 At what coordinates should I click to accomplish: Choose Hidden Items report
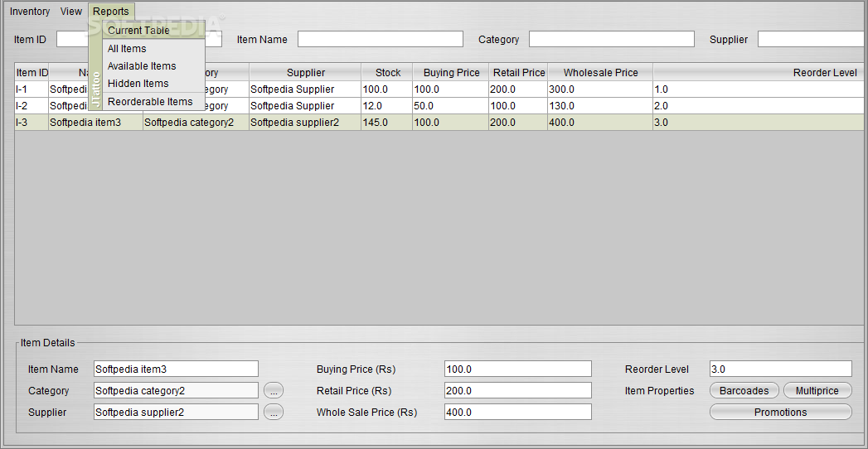pos(154,84)
